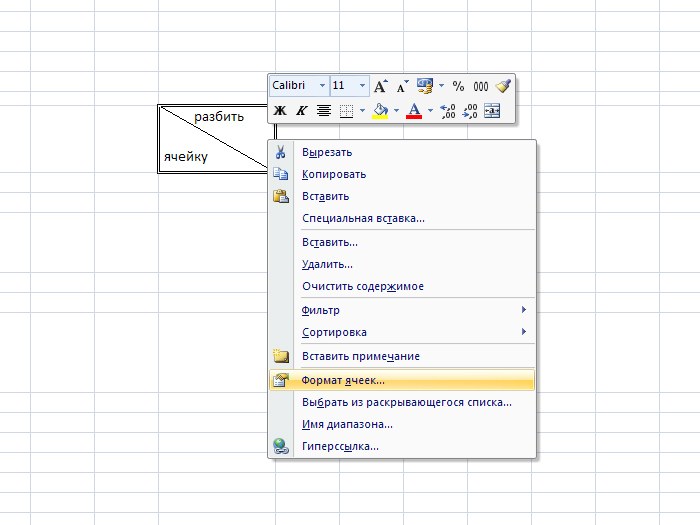Open accounting format dropdown arrow
The width and height of the screenshot is (700, 525).
tap(441, 85)
